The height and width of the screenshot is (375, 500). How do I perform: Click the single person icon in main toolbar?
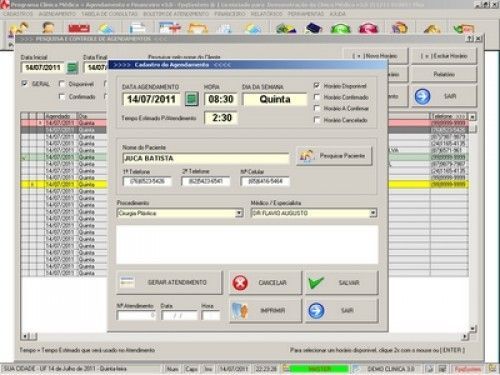coord(48,28)
